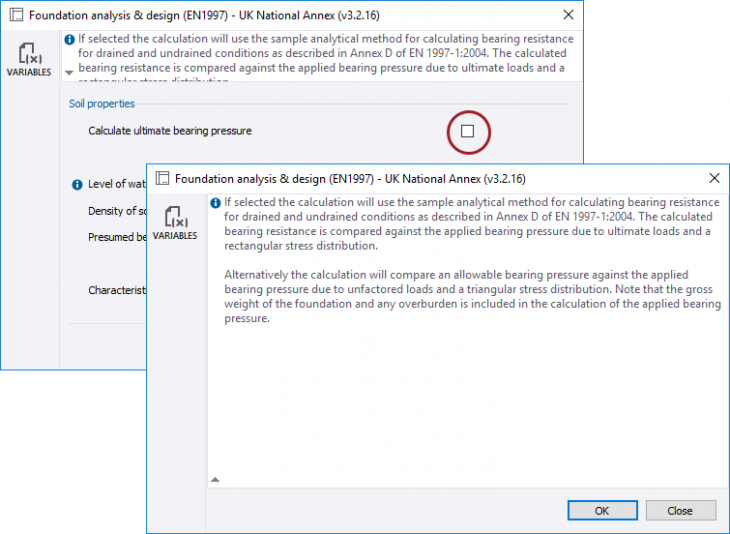Expand help text with down arrow in back window
Viewport: 730px width, 534px height.
69,73
